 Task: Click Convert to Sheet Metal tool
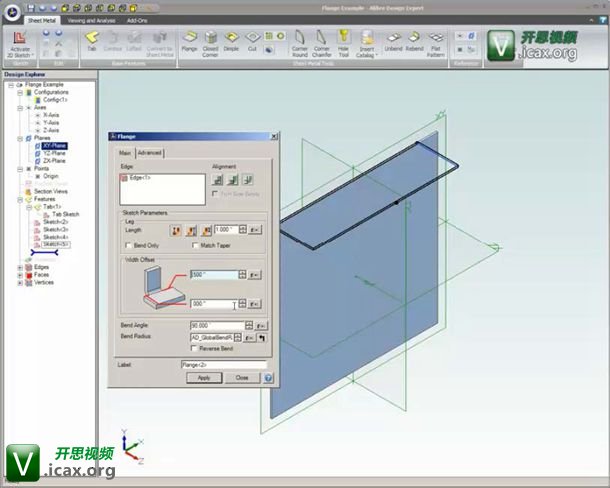(160, 44)
